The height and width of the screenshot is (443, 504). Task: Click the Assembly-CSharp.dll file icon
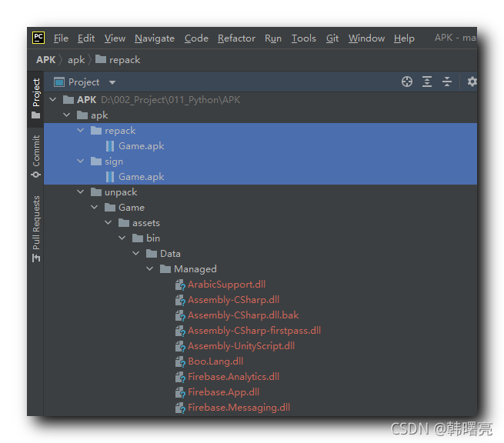click(x=180, y=300)
